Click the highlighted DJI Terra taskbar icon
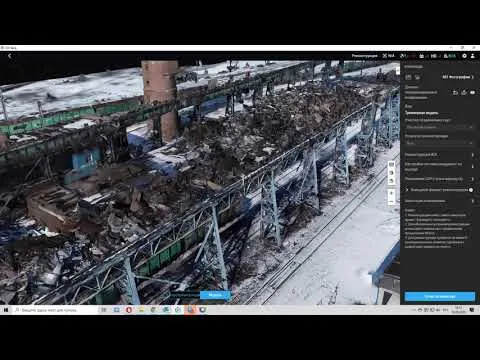Viewport: 480px width, 360px height. [190, 310]
